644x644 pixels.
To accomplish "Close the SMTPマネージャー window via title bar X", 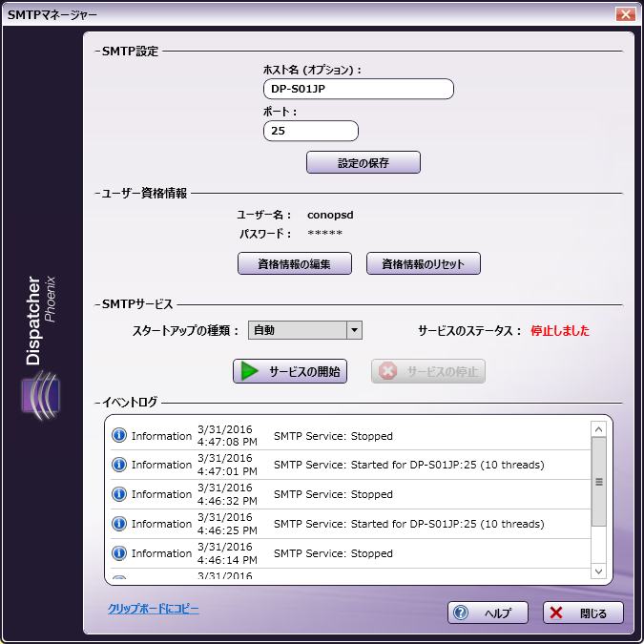I will pos(626,14).
